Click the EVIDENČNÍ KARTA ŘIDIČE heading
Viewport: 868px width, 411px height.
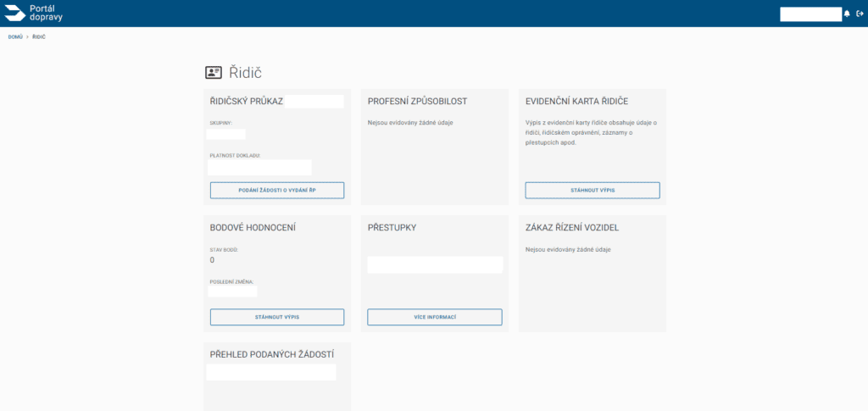[x=576, y=101]
